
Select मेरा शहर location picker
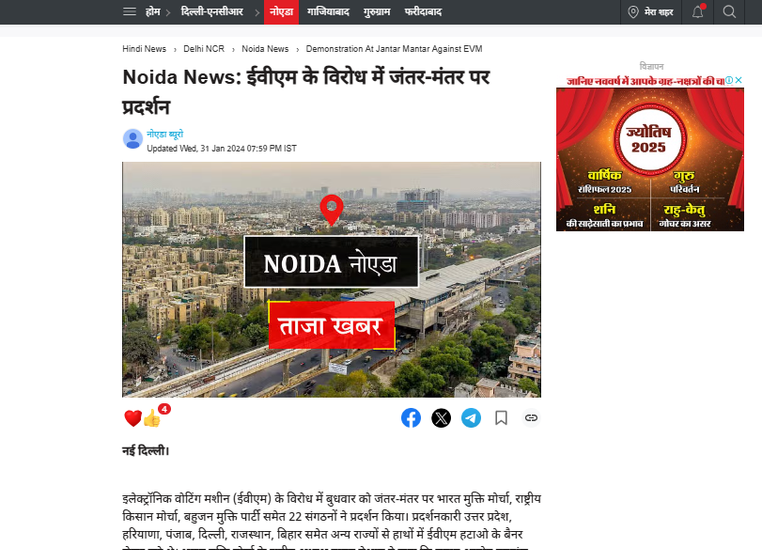(x=651, y=12)
